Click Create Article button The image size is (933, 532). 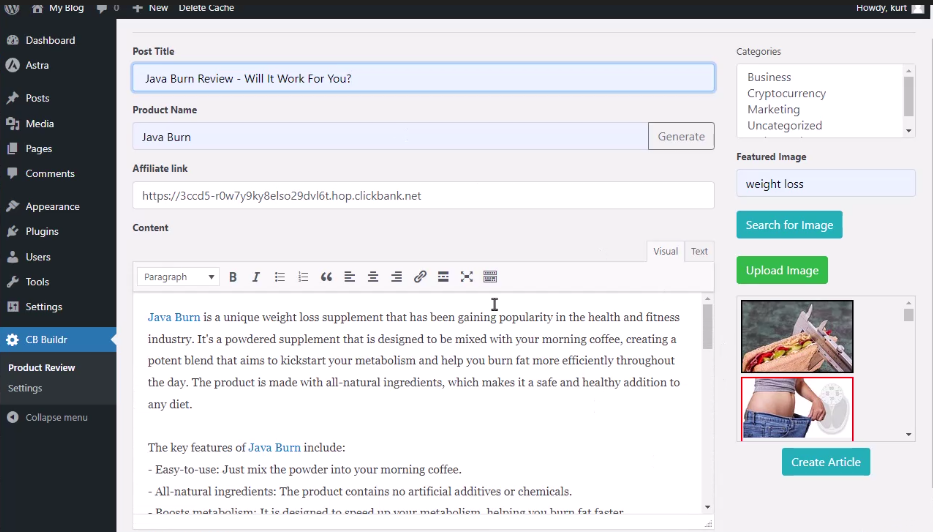(x=826, y=462)
